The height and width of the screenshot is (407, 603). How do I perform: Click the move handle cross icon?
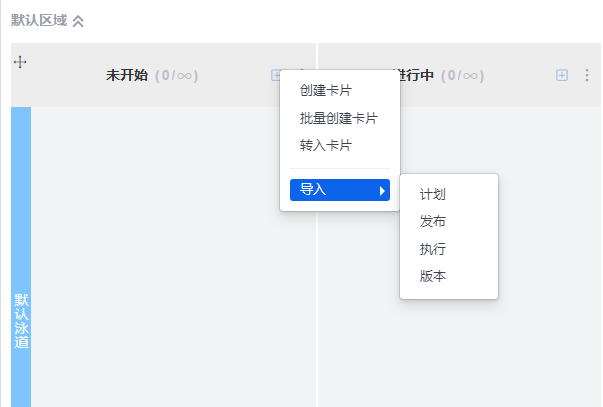click(x=20, y=62)
